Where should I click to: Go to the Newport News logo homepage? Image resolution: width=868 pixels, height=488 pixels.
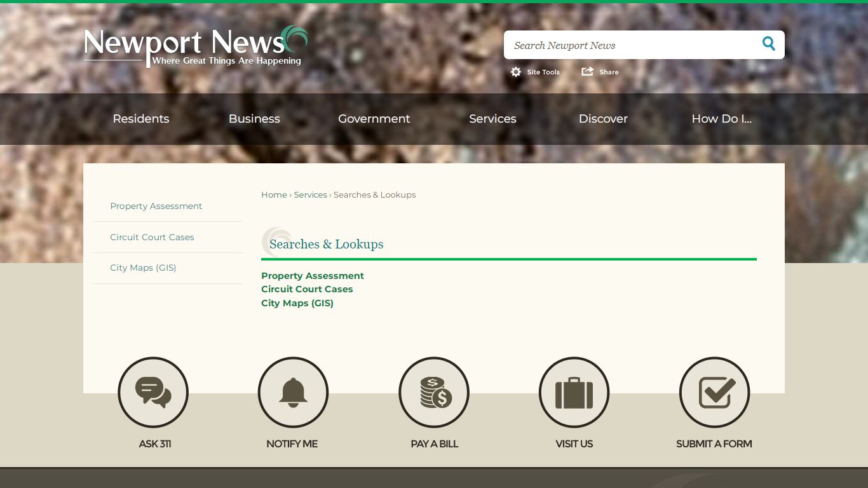coord(196,46)
